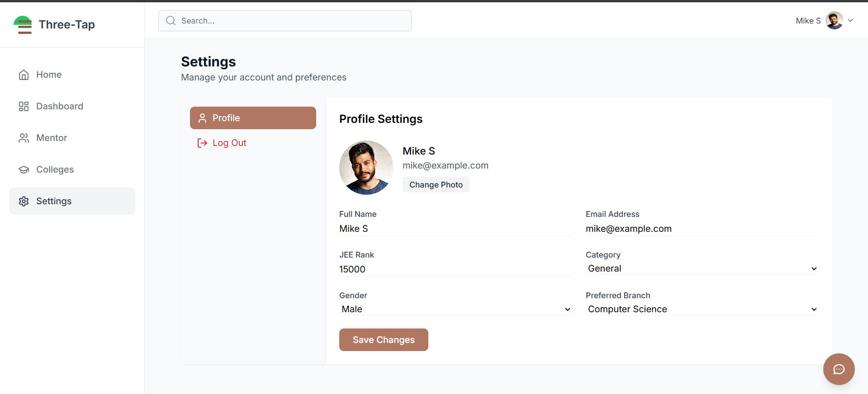This screenshot has height=394, width=868.
Task: Focus the JEE Rank field
Action: (455, 269)
